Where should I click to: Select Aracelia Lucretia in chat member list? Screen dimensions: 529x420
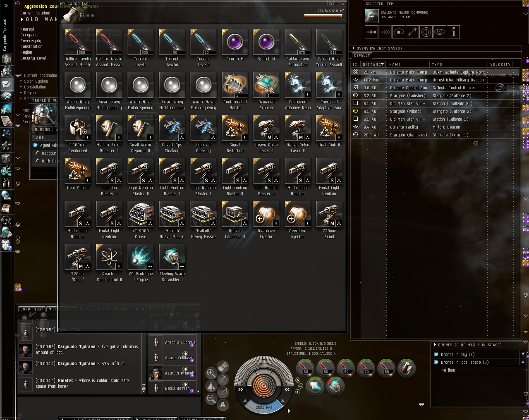point(172,342)
